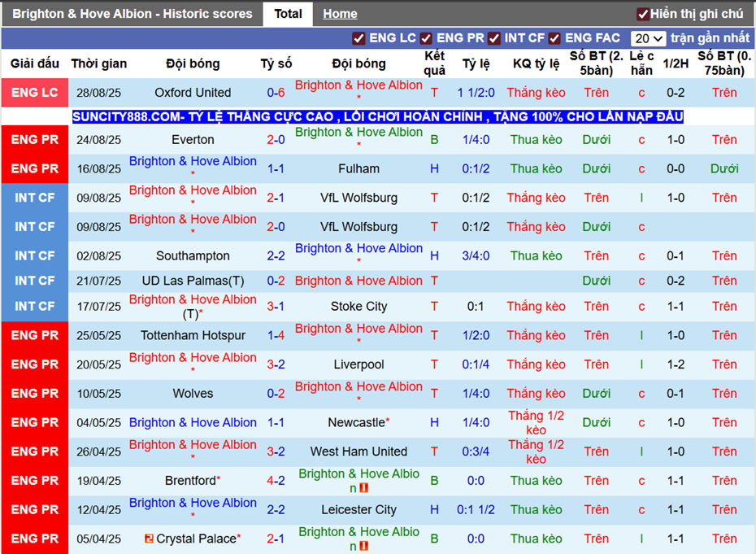Click the Kết quả column header
Viewport: 756px width, 554px height.
point(434,63)
